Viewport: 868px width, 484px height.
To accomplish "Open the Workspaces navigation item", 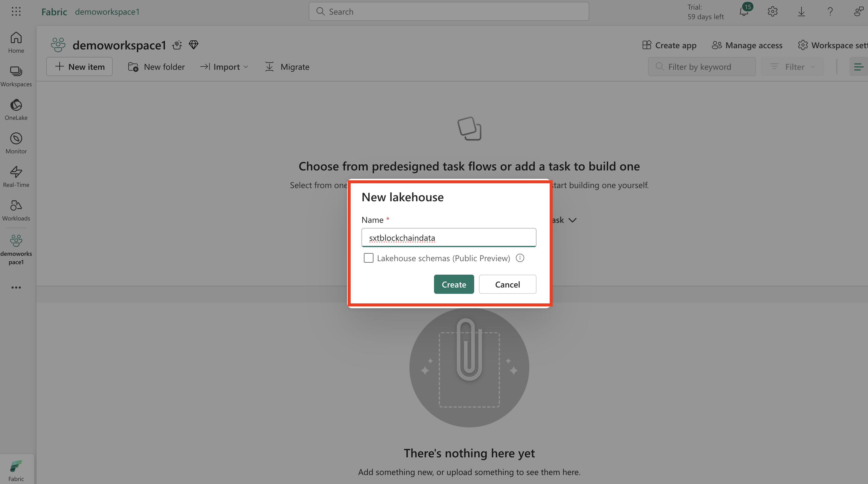I will point(16,76).
